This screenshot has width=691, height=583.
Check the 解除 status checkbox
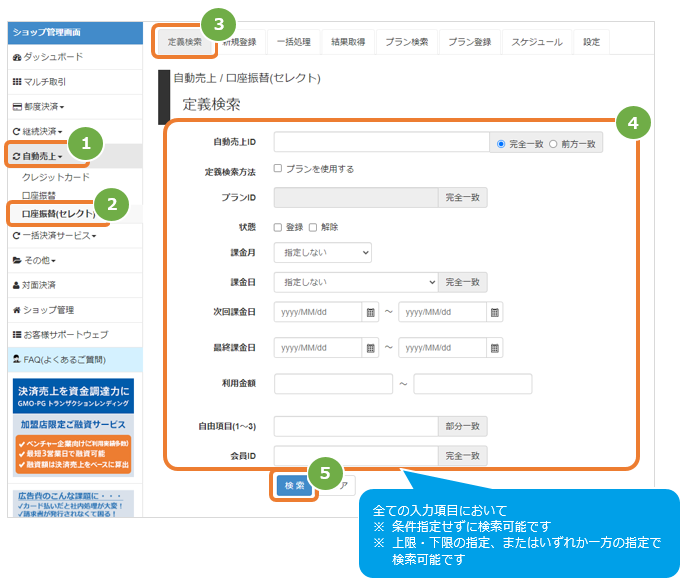(x=313, y=227)
